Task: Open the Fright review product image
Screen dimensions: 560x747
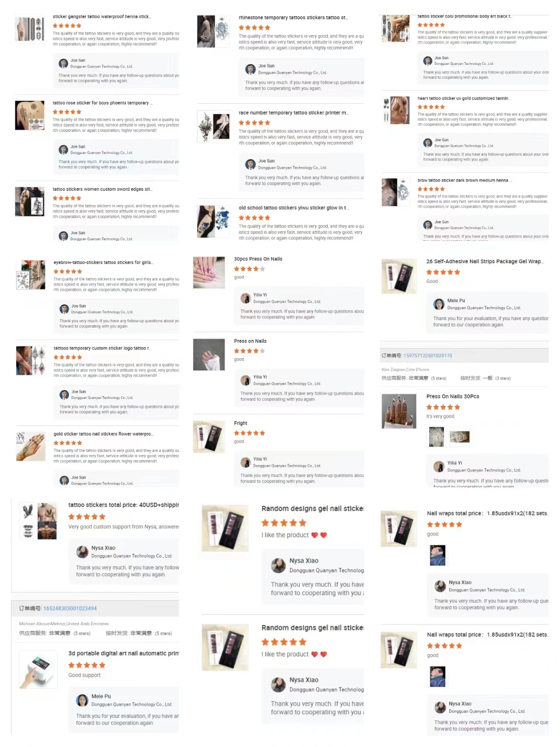Action: tap(209, 436)
